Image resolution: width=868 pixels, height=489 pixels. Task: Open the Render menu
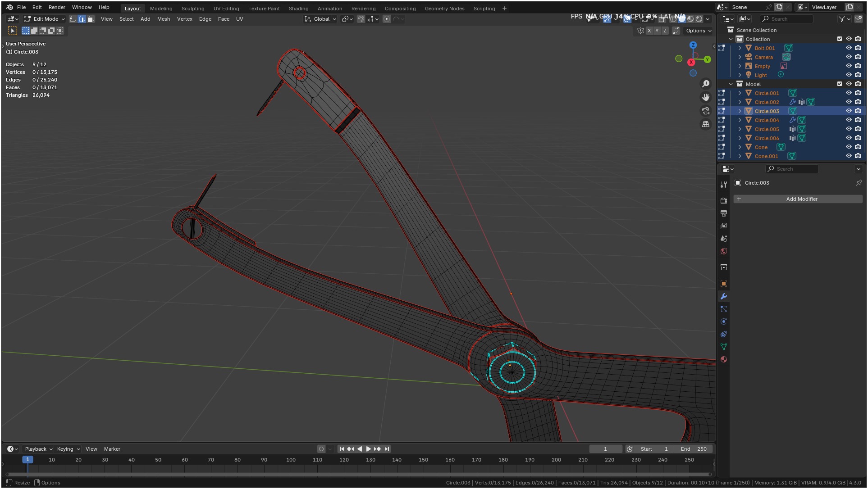(57, 7)
